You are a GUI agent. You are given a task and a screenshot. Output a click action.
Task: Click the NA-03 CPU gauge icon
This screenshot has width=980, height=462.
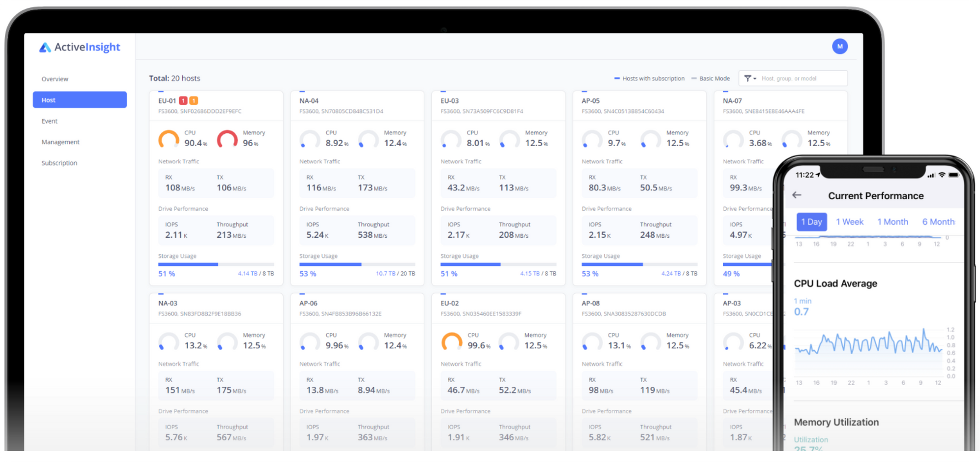169,342
